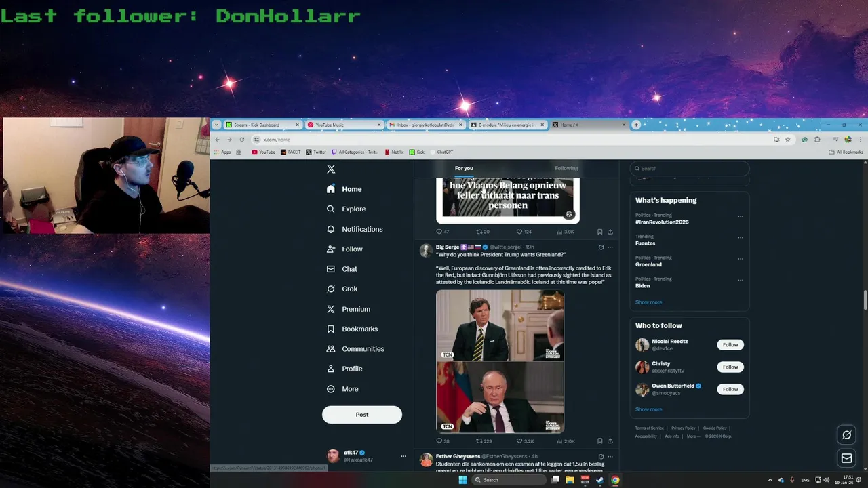View analytics of Big Serge post

(x=566, y=441)
